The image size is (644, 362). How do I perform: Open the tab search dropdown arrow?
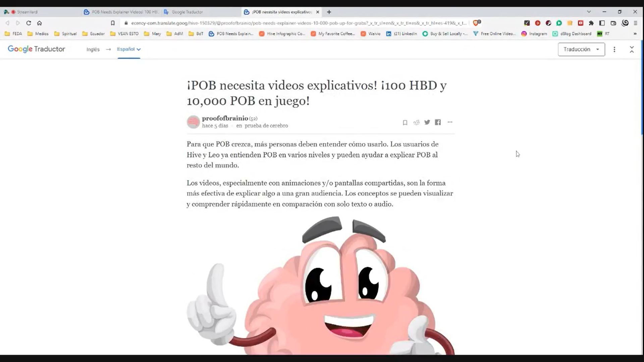(589, 12)
